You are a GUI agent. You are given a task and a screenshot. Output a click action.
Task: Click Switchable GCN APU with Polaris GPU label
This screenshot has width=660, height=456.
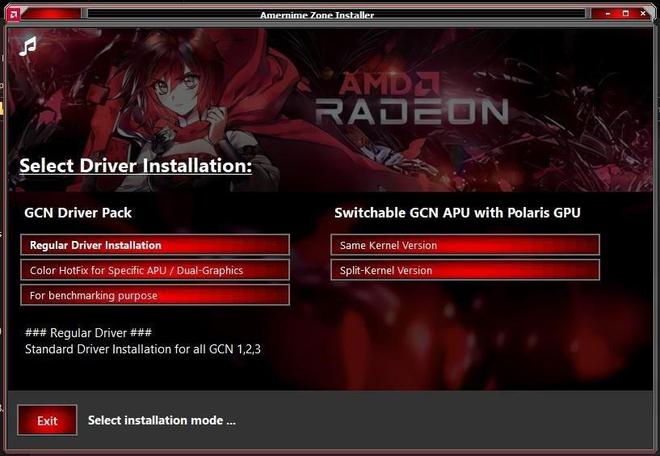(x=458, y=213)
